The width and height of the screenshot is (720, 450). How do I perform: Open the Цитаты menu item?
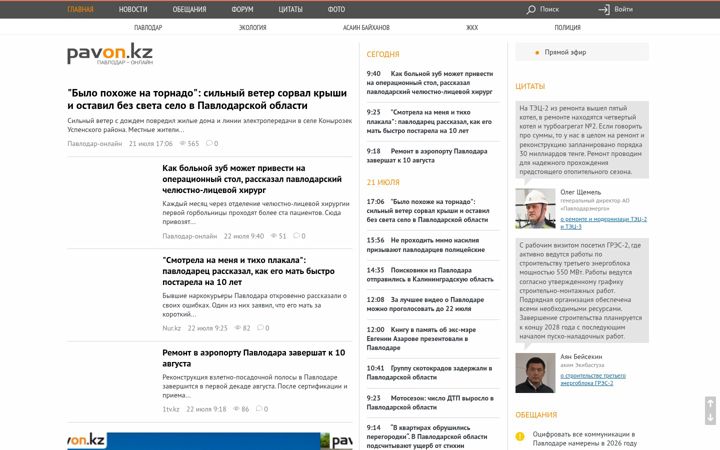point(290,9)
